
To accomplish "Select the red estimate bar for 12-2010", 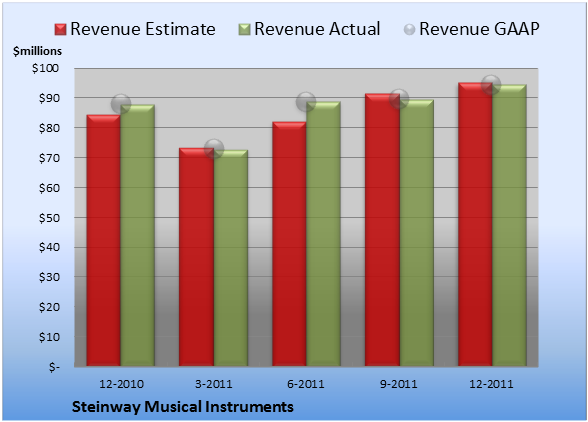I will tap(104, 240).
